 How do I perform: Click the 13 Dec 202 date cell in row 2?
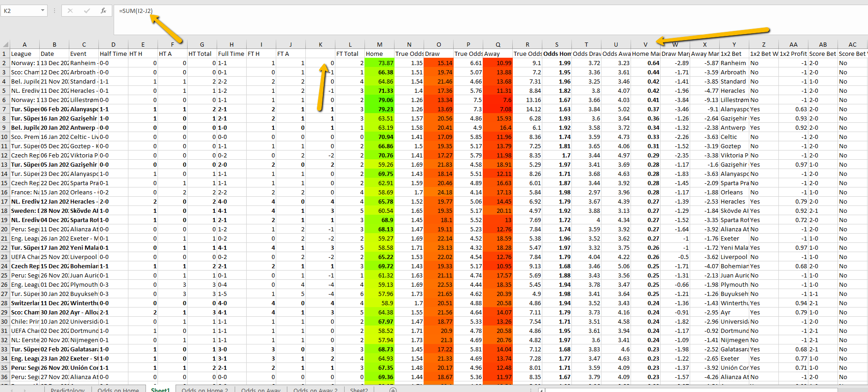pyautogui.click(x=55, y=63)
